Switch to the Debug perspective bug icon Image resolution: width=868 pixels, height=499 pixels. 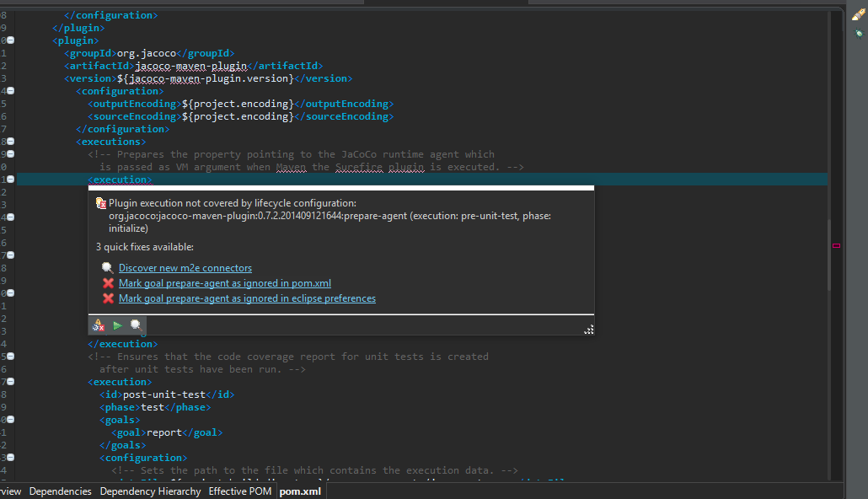[859, 34]
